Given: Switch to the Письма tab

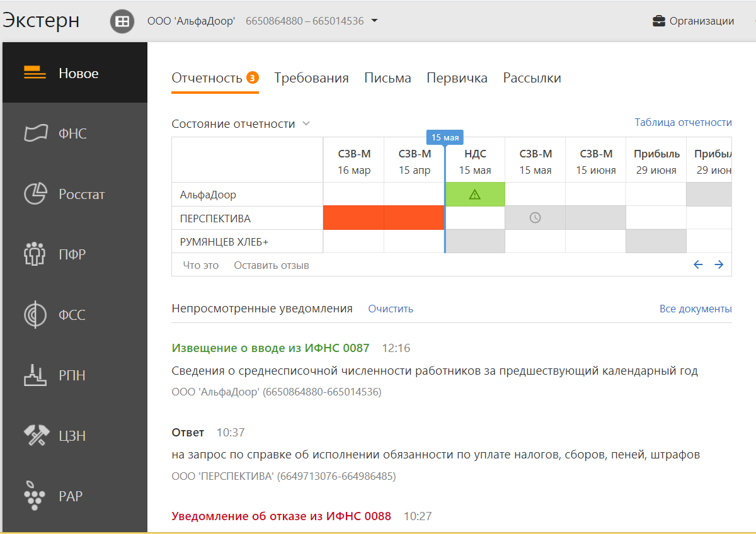Looking at the screenshot, I should click(387, 78).
